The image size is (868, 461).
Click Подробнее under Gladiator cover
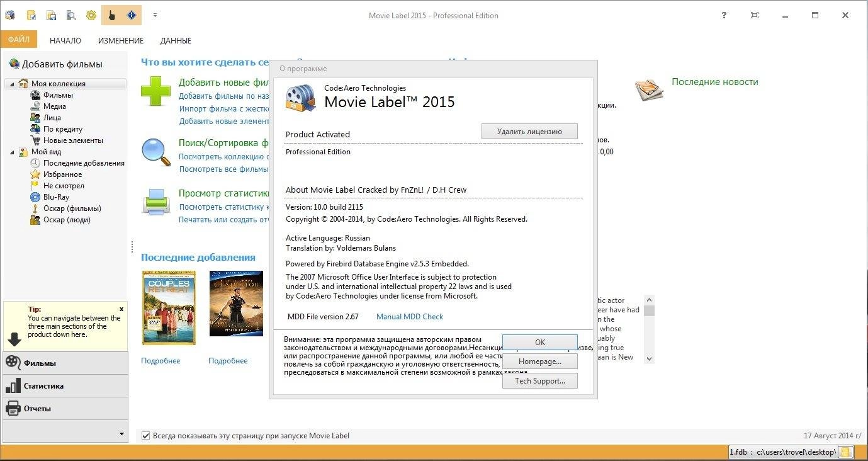coord(228,361)
